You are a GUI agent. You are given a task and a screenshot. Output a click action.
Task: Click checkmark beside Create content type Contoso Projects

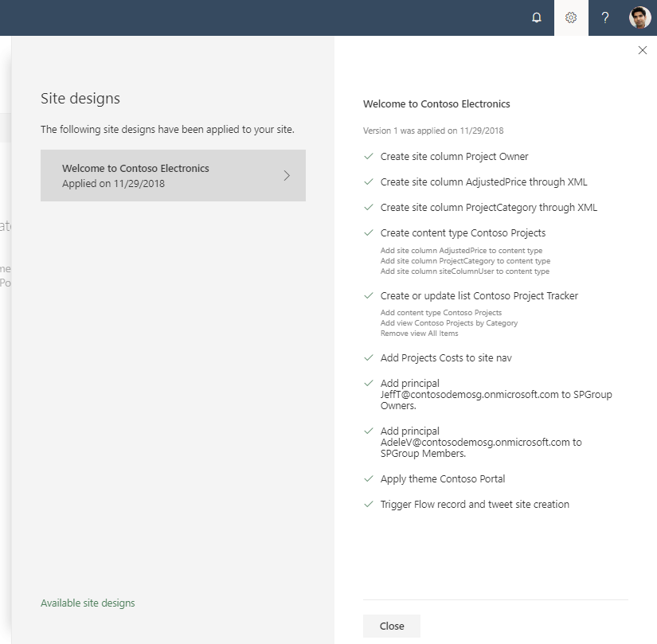point(369,232)
